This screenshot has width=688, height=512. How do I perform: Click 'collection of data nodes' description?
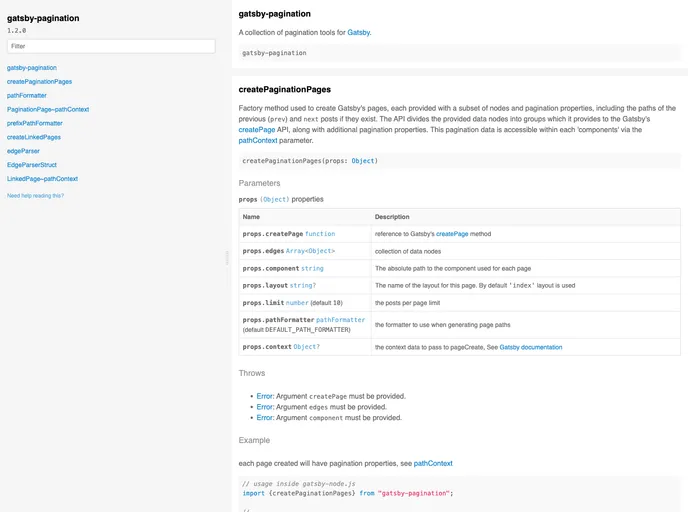pyautogui.click(x=408, y=251)
